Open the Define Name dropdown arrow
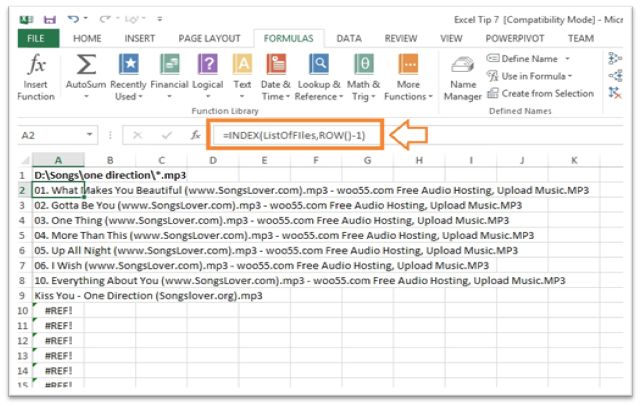This screenshot has width=640, height=406. point(567,59)
